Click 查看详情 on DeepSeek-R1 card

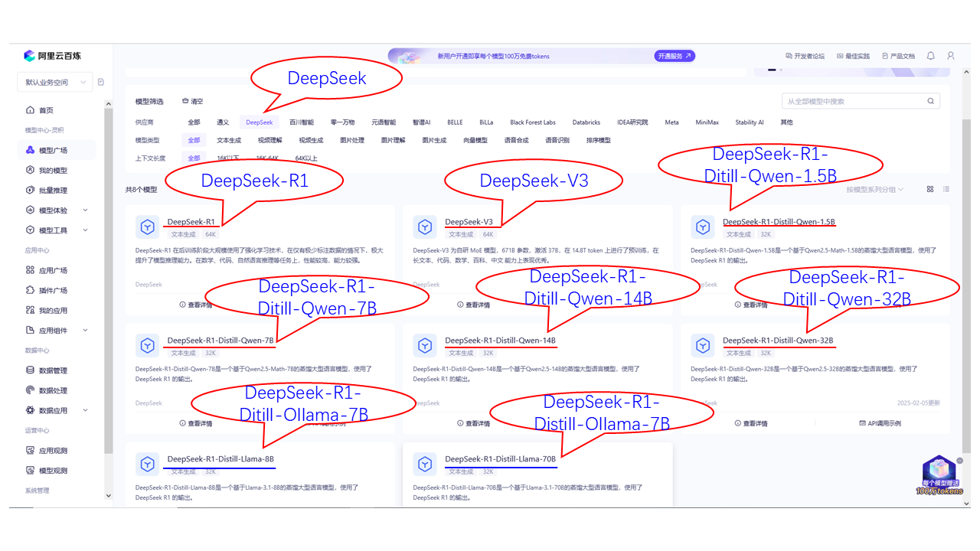pos(196,305)
